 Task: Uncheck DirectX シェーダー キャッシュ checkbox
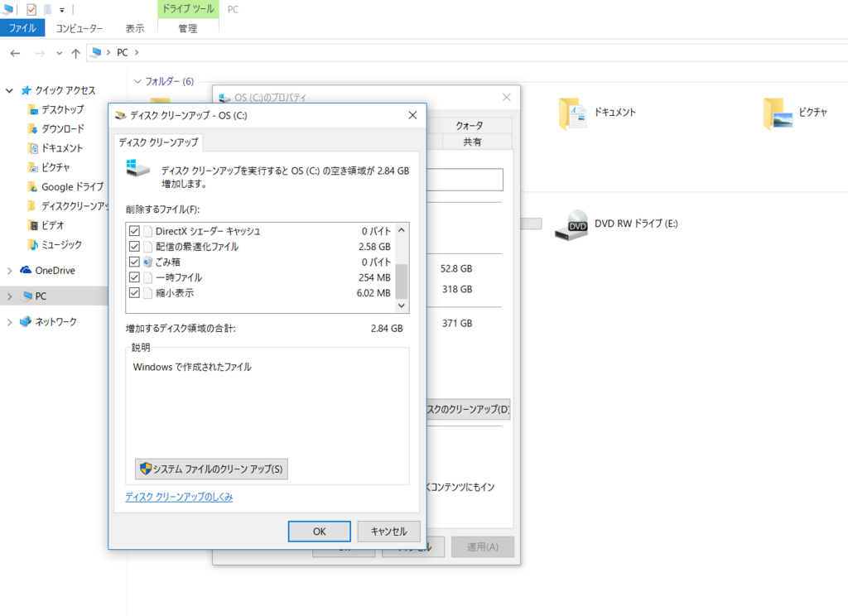[135, 231]
